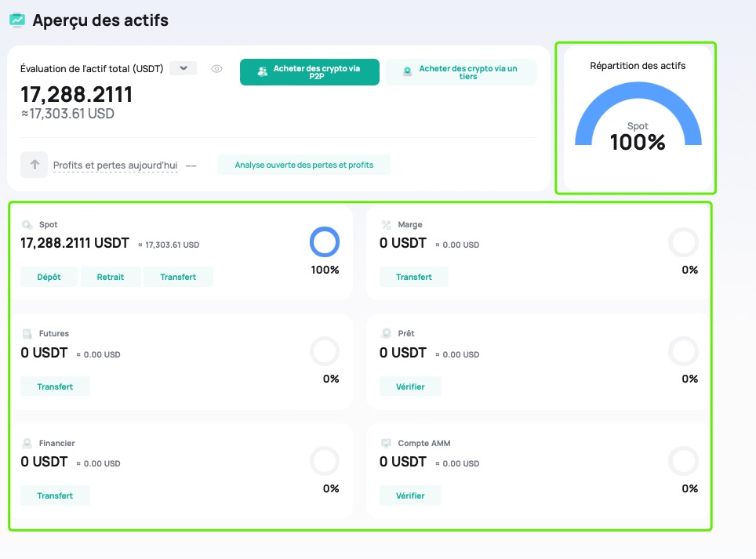Click the Marge account percent icon
Screen dimensions: 756x559
click(386, 225)
